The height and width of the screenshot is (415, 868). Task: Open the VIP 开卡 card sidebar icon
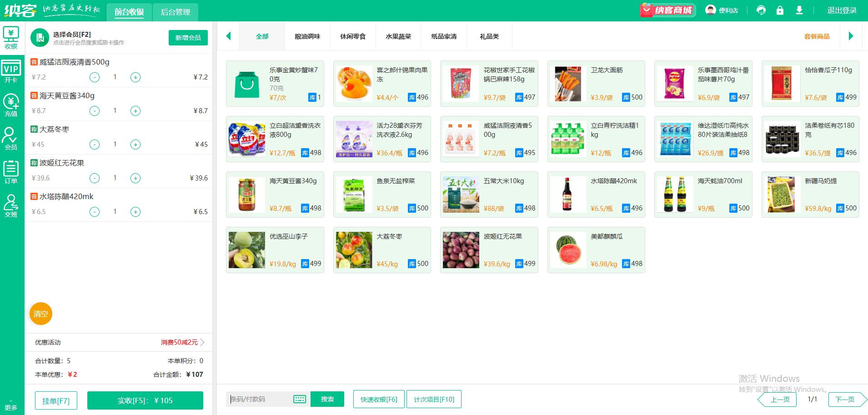11,72
